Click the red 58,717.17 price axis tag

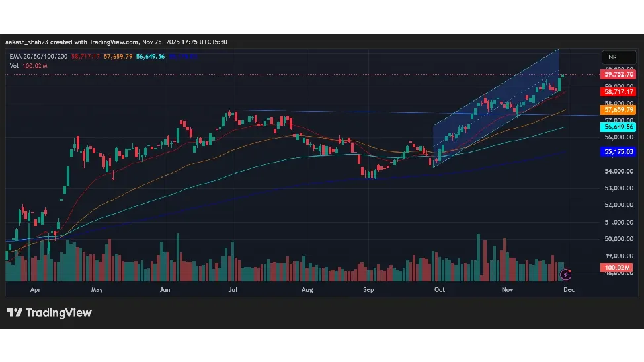pyautogui.click(x=619, y=92)
